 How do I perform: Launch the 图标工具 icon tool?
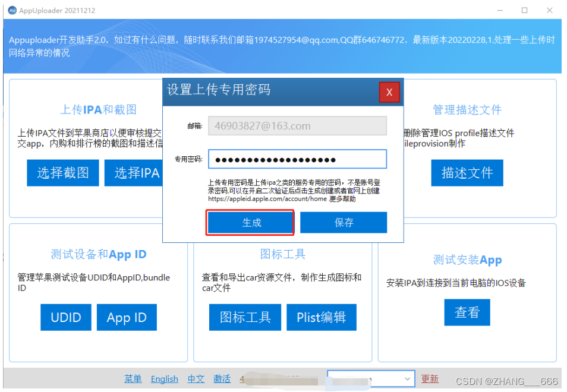[245, 317]
